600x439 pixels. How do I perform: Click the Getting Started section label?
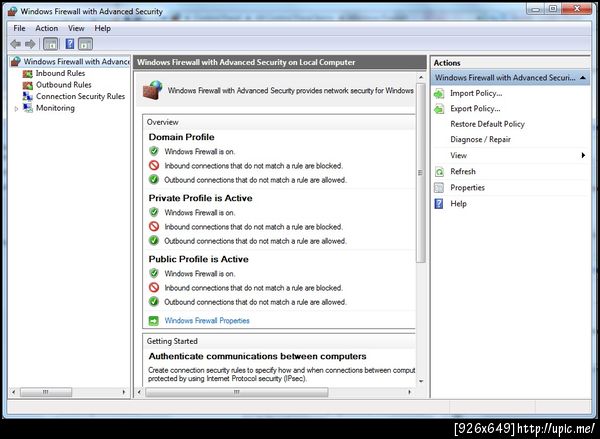172,341
